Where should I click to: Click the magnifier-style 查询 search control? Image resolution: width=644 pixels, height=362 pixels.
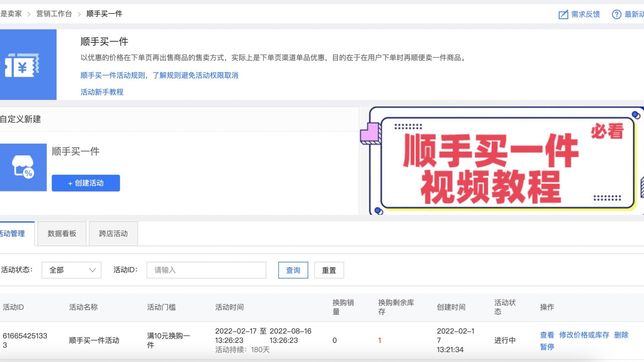point(292,270)
